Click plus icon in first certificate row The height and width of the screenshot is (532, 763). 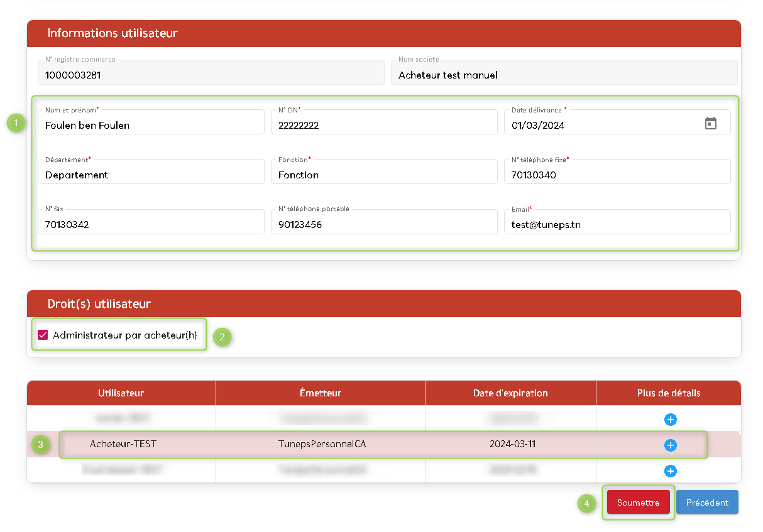click(x=670, y=419)
